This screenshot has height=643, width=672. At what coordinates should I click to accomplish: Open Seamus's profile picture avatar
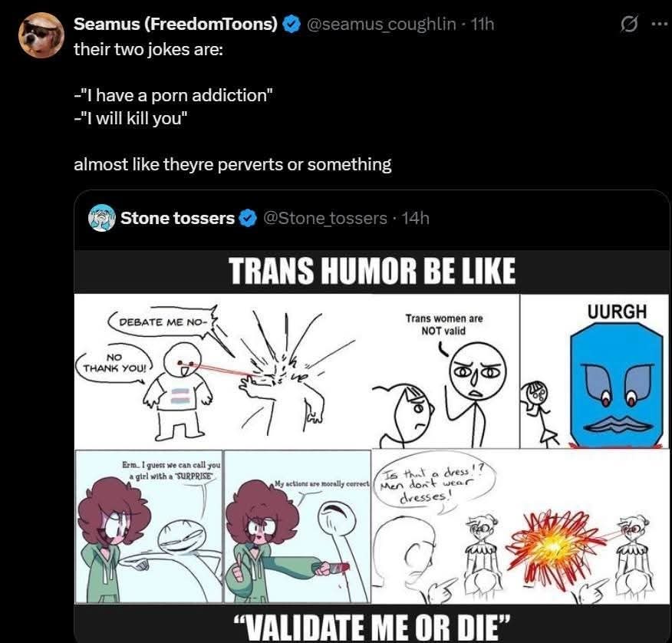click(41, 35)
